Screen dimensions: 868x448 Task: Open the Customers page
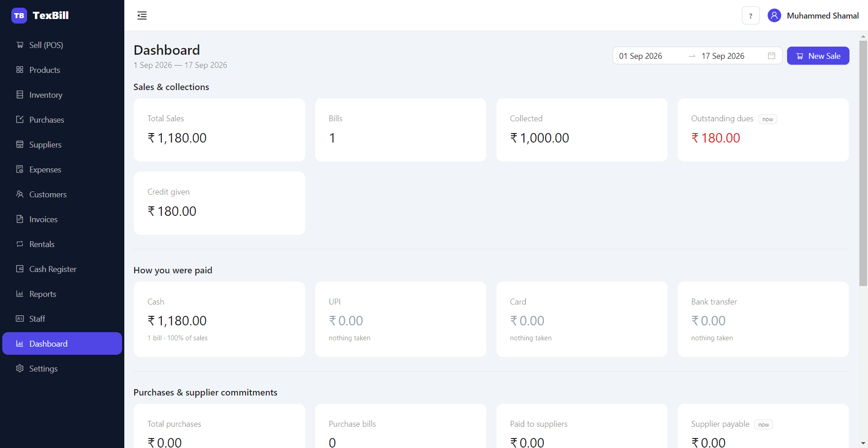62,194
